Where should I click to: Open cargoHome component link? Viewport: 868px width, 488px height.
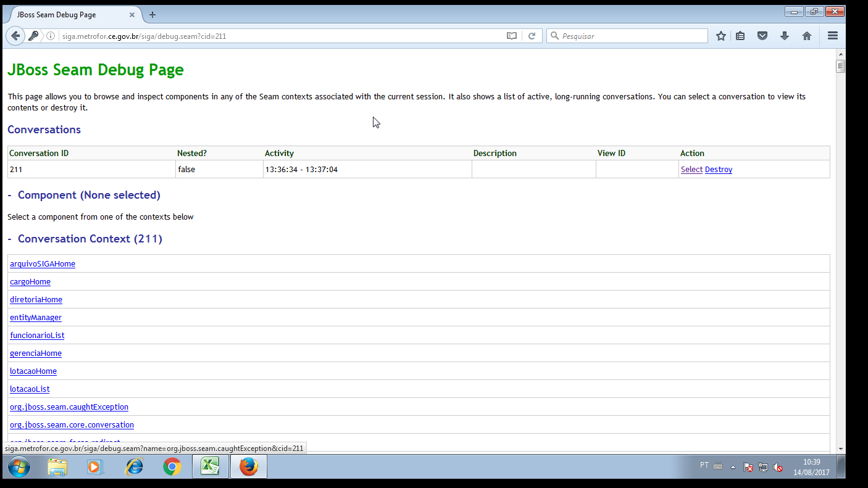(30, 281)
